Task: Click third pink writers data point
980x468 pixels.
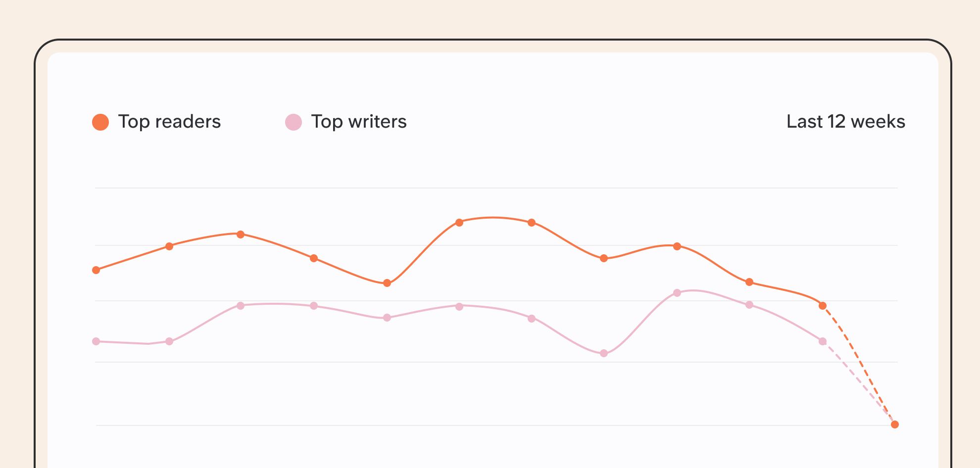Action: [241, 306]
